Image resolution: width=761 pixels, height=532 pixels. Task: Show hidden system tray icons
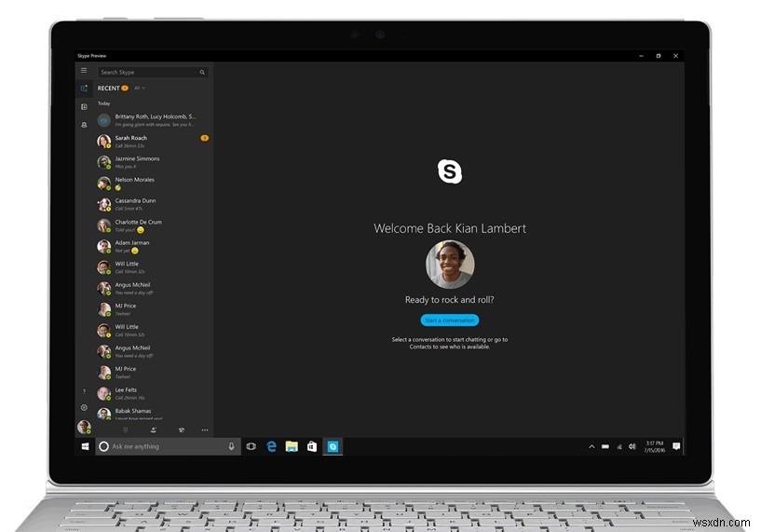(x=591, y=446)
